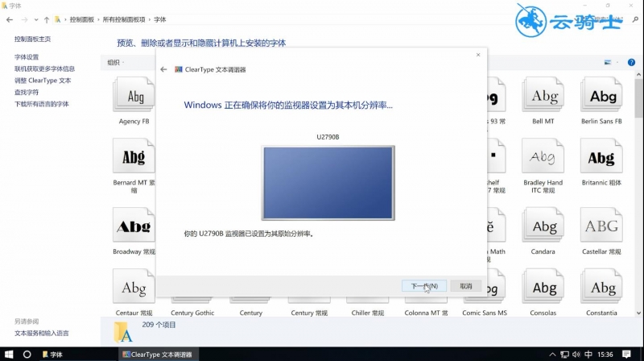Viewport: 644px width, 361px height.
Task: Go back using ClearType wizard back arrow
Action: (163, 69)
